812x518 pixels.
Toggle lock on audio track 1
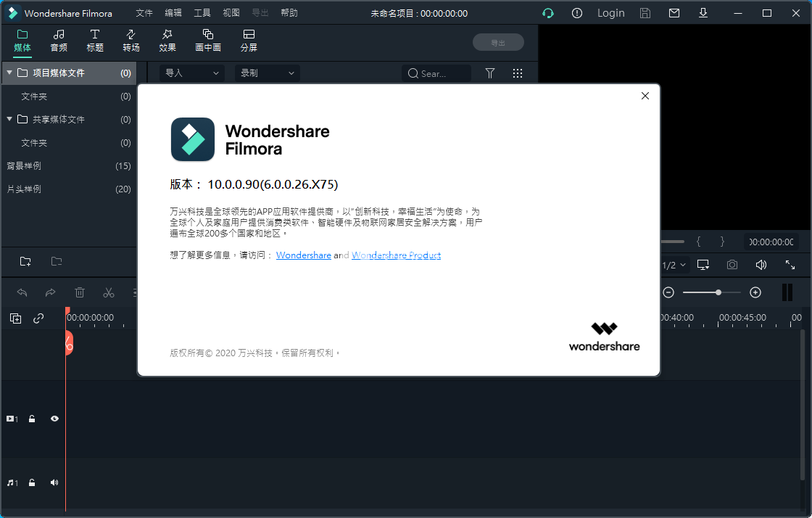32,482
